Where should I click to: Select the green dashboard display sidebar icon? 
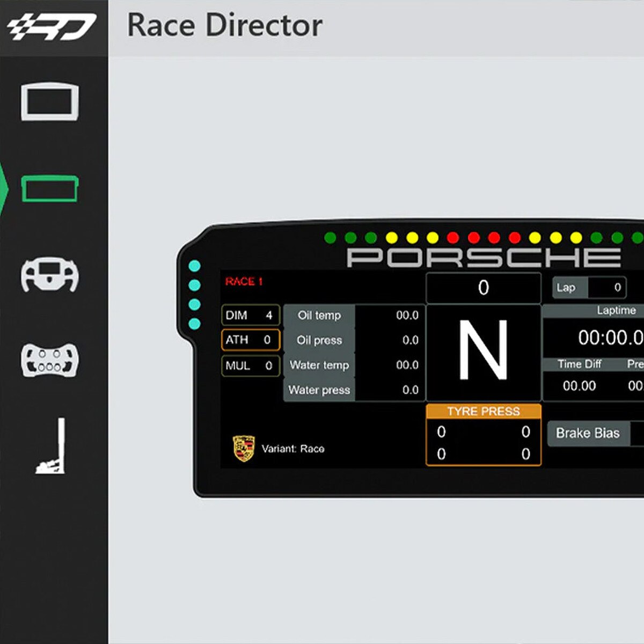pyautogui.click(x=50, y=188)
